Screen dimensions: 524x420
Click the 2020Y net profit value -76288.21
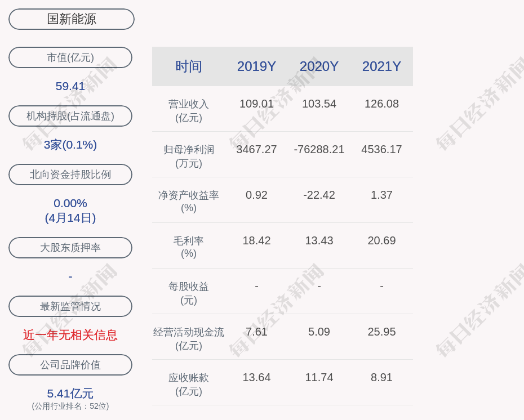pyautogui.click(x=319, y=149)
